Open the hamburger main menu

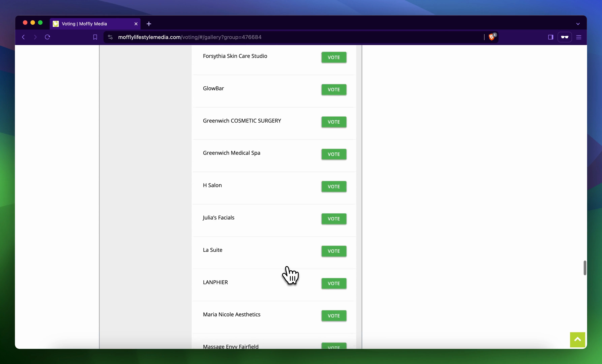click(x=579, y=37)
